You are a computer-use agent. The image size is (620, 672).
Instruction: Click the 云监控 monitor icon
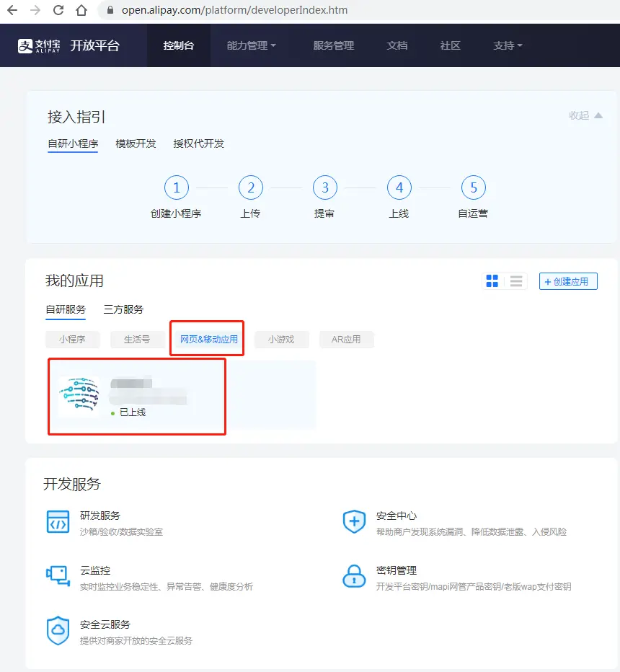click(58, 575)
